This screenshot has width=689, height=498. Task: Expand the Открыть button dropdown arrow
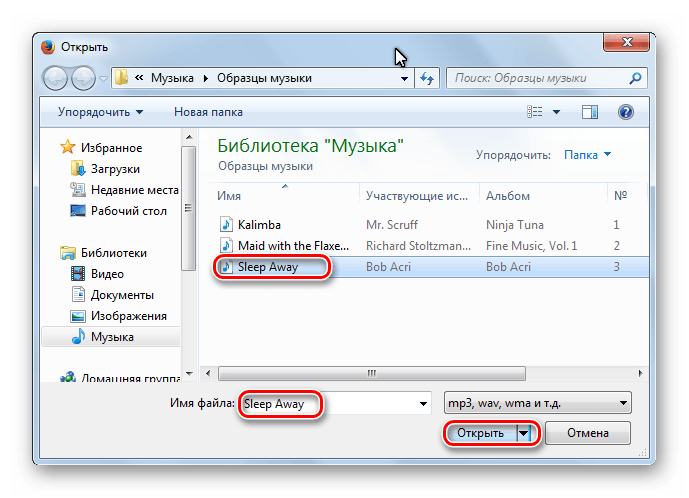click(x=524, y=433)
